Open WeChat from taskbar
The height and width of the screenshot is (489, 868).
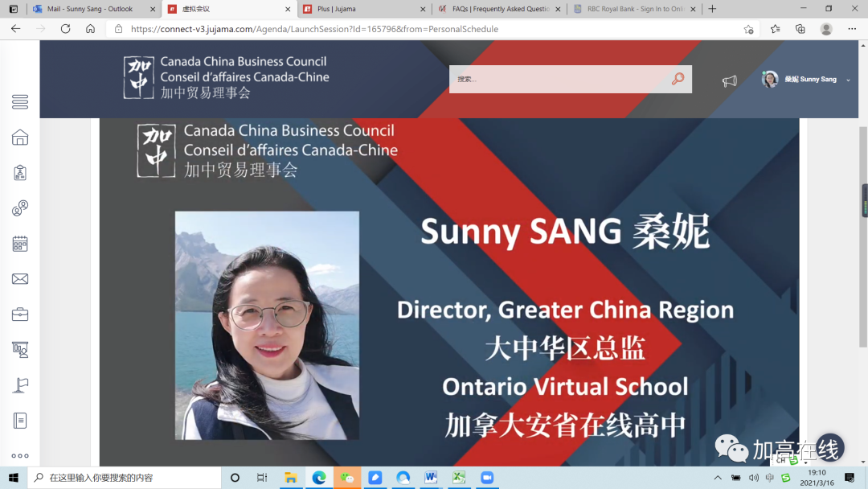347,478
